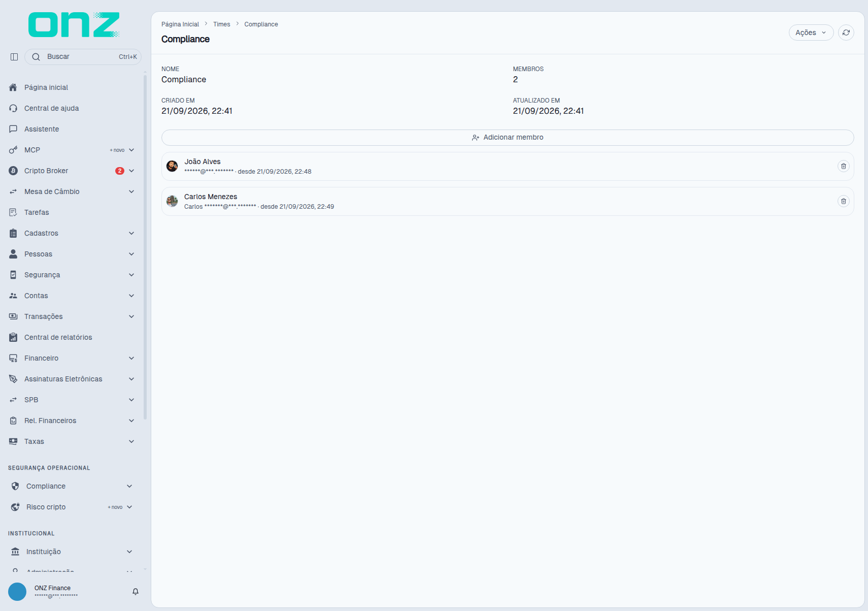The image size is (868, 611).
Task: Select João Alves member name
Action: click(x=203, y=162)
